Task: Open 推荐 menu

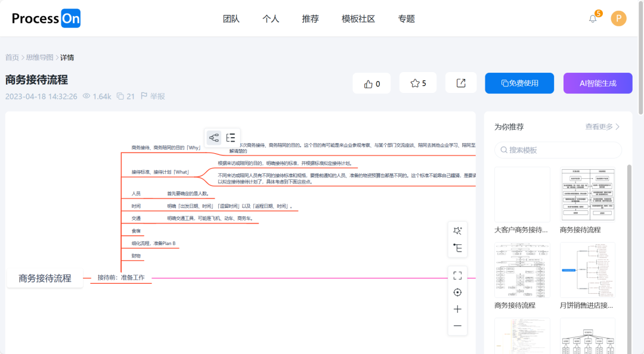Action: [x=310, y=19]
